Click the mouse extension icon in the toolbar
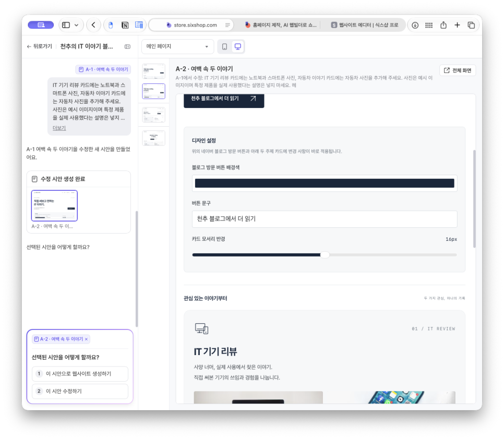 click(x=111, y=25)
